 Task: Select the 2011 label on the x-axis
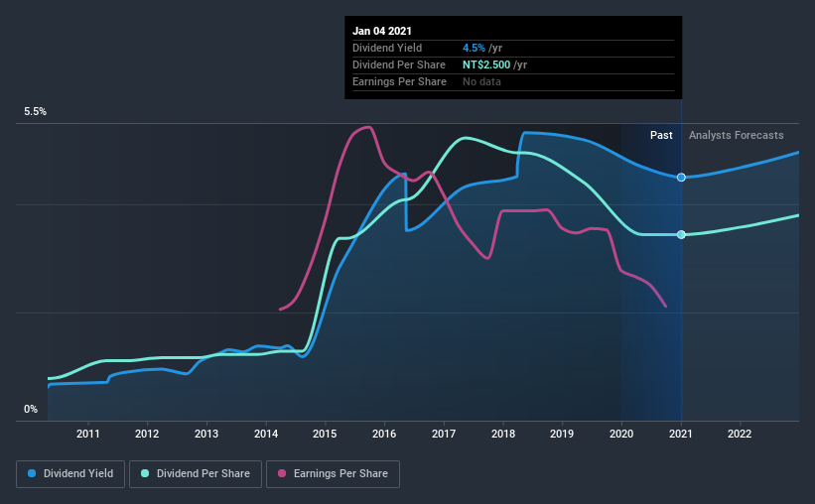point(87,434)
